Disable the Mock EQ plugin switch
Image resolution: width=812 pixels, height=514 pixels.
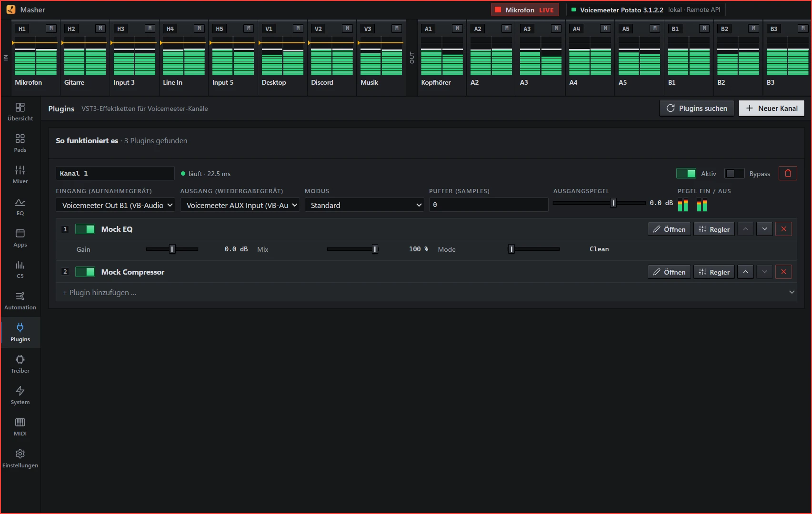point(85,229)
